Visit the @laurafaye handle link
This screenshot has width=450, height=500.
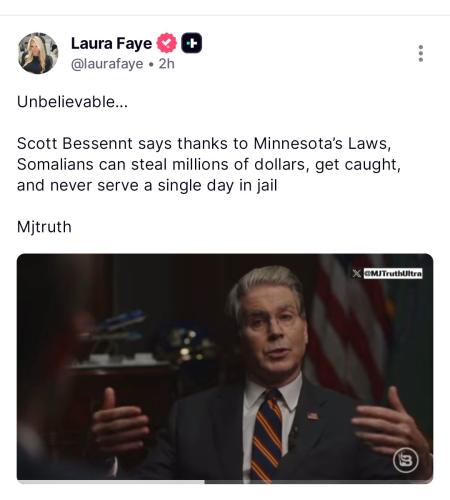(x=107, y=64)
